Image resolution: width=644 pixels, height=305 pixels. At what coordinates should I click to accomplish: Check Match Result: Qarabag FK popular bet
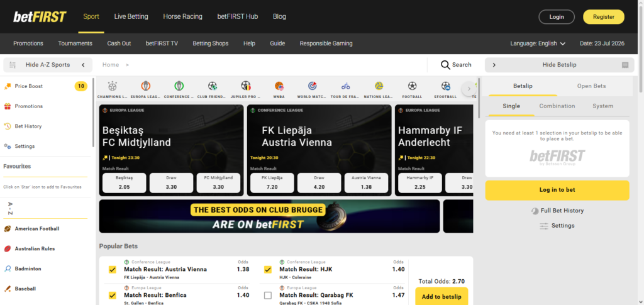pyautogui.click(x=268, y=295)
